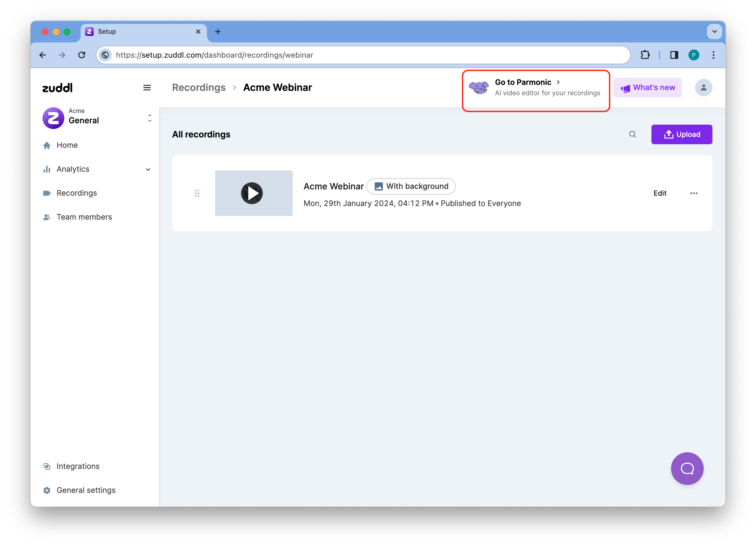Toggle the browser side panel icon
Screen dimensions: 756x547
pyautogui.click(x=674, y=55)
